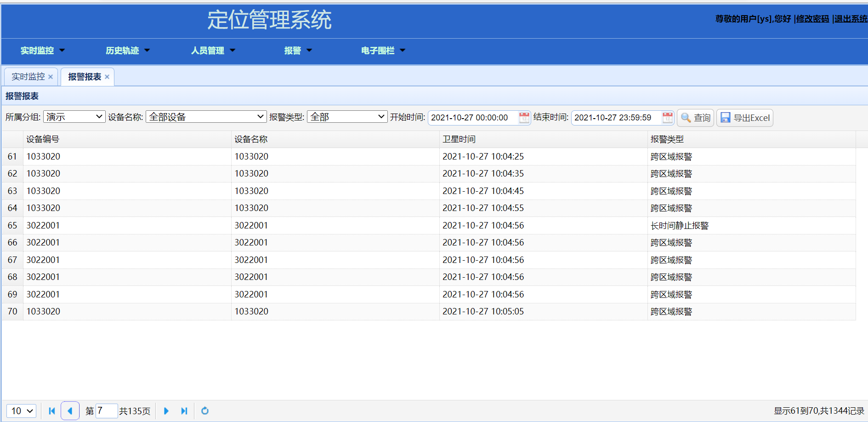This screenshot has width=868, height=422.
Task: Switch to the 实时监控 tab
Action: 28,77
